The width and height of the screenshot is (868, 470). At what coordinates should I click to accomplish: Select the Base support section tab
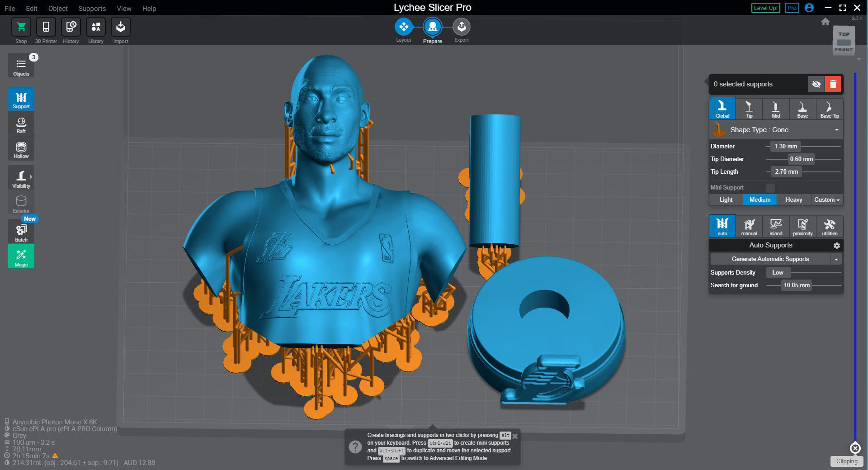point(802,109)
